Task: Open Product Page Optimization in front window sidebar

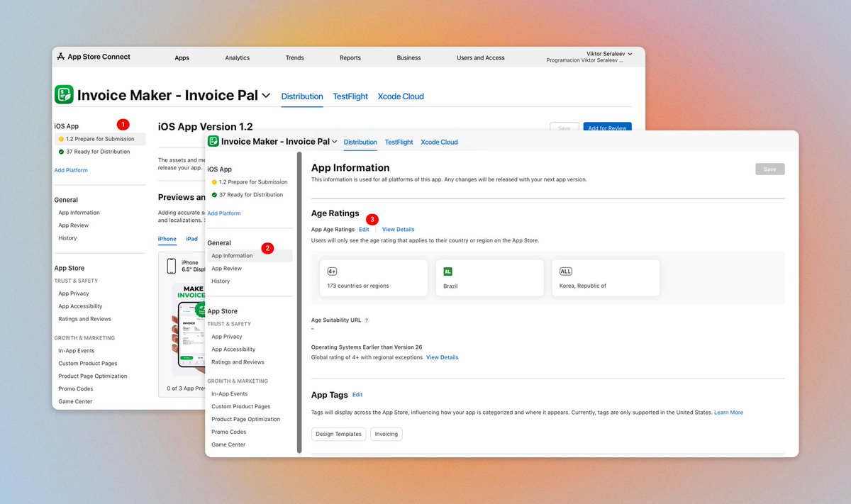Action: coord(246,419)
